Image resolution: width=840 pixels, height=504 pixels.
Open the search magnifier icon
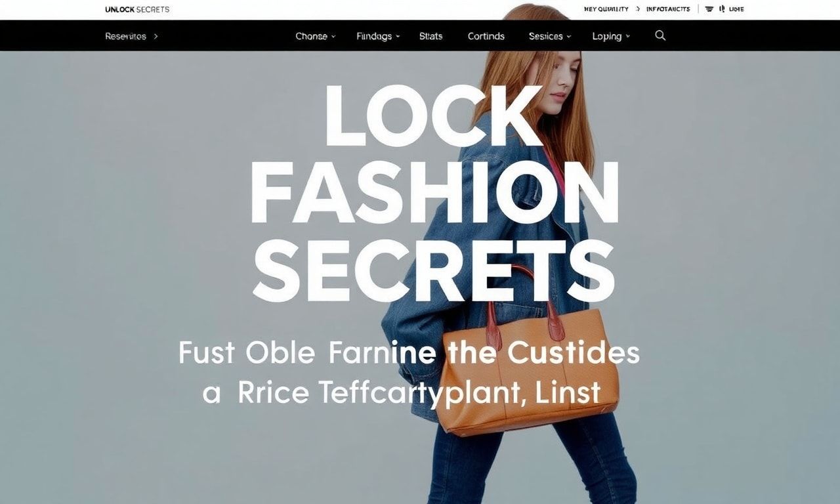660,35
